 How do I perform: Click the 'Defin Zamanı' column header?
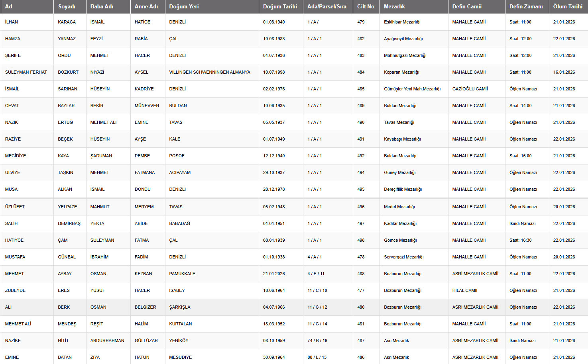[x=526, y=6]
